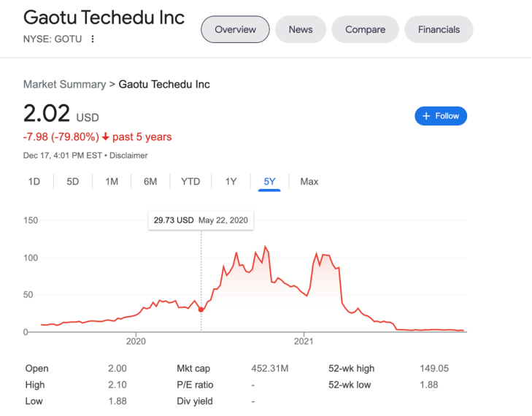Click the 29.73 USD chart tooltip
The image size is (532, 416).
click(201, 220)
